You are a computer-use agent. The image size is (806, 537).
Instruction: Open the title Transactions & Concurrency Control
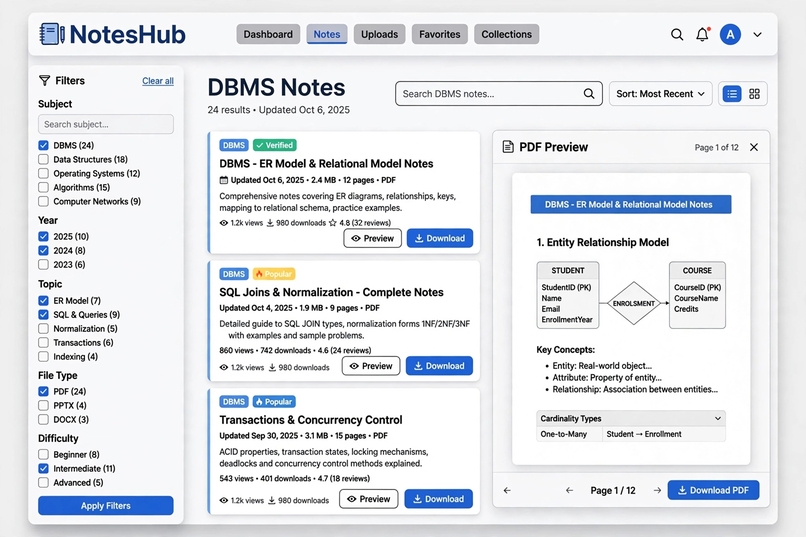coord(311,420)
